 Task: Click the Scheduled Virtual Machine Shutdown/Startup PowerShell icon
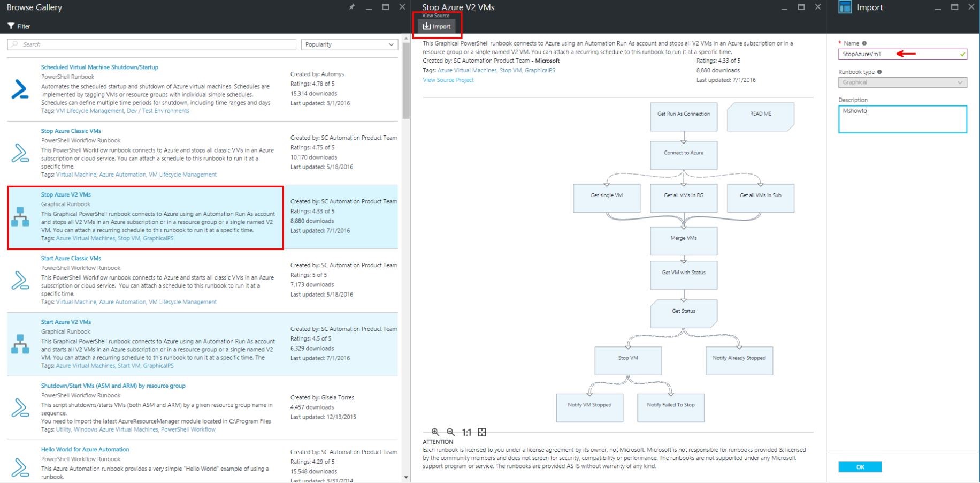[x=20, y=89]
